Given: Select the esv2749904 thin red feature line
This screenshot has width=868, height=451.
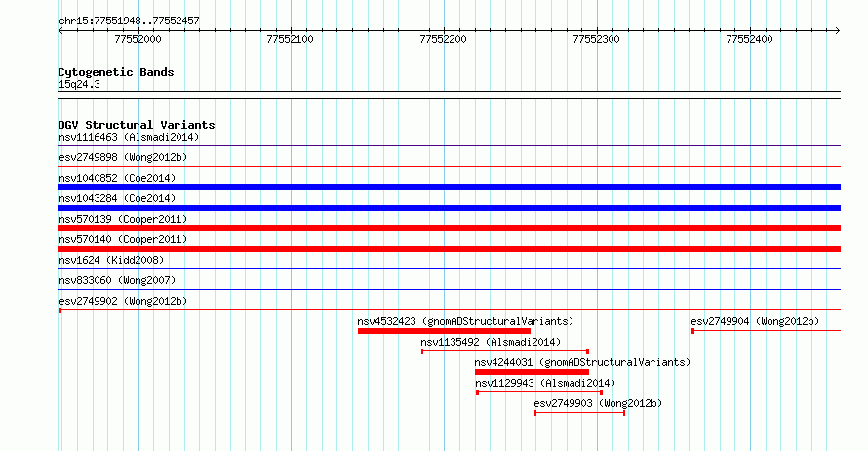Looking at the screenshot, I should (767, 331).
